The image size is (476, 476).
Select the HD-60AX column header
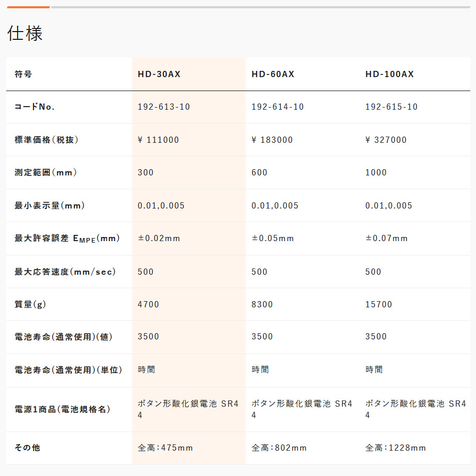pyautogui.click(x=273, y=74)
